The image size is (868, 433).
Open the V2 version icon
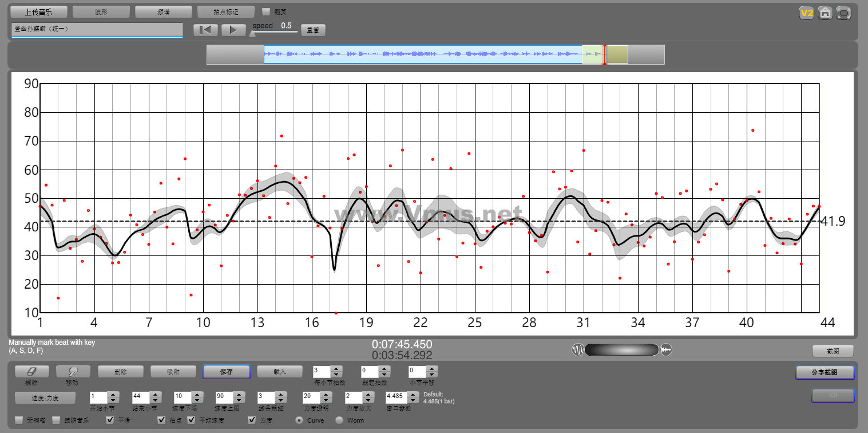point(807,13)
